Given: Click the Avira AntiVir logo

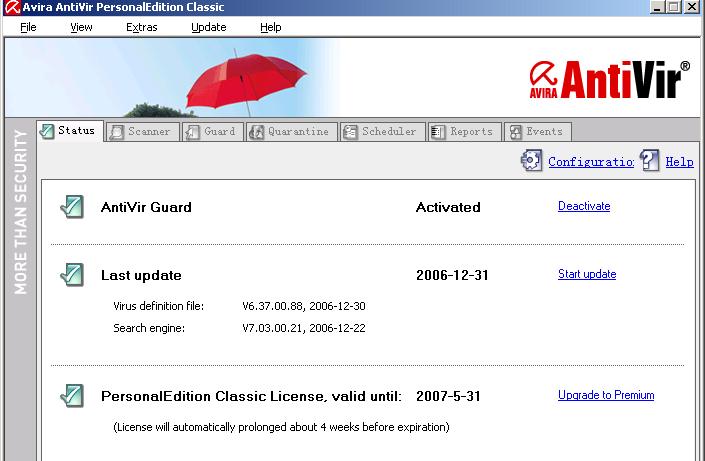Looking at the screenshot, I should click(609, 80).
